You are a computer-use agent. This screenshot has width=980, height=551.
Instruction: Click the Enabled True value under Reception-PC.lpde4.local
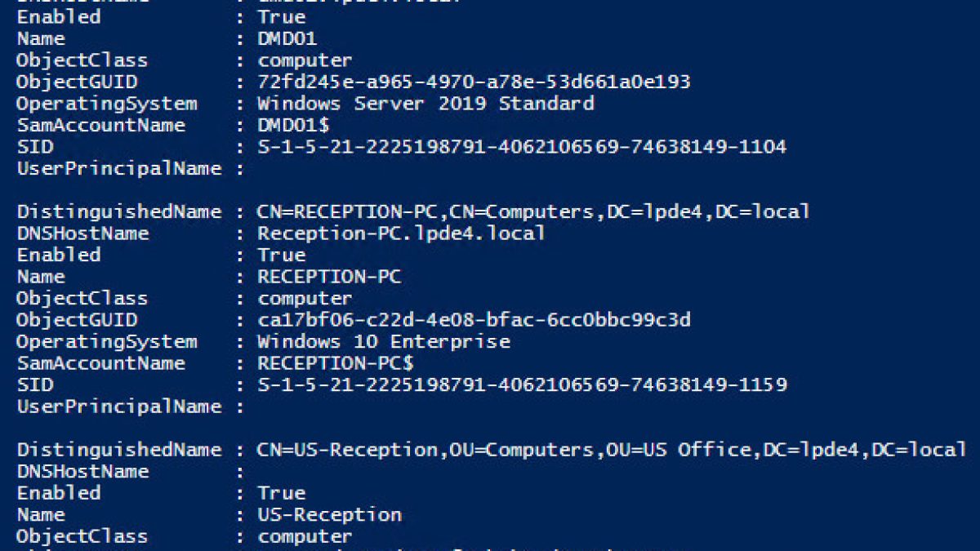tap(281, 255)
